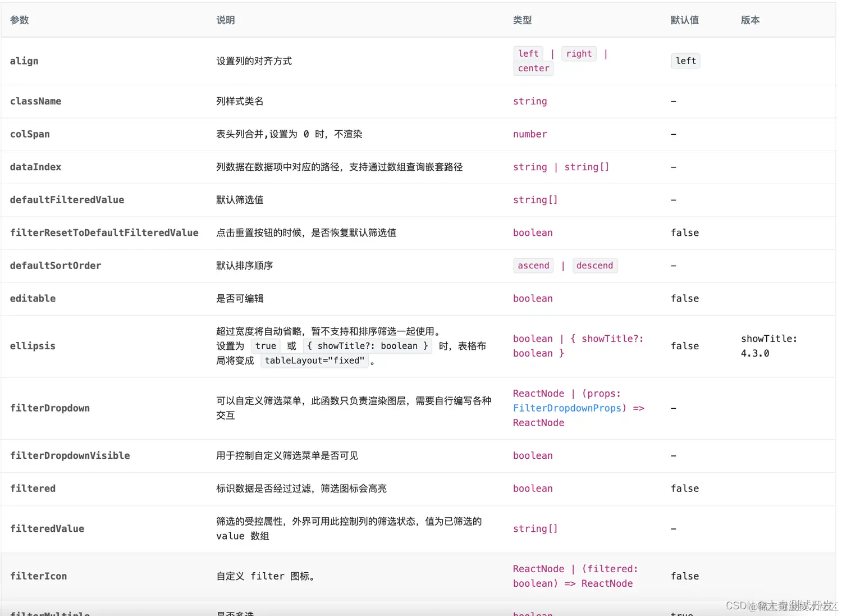This screenshot has height=616, width=842.
Task: Select the filterDropdown parameter name
Action: (x=50, y=408)
